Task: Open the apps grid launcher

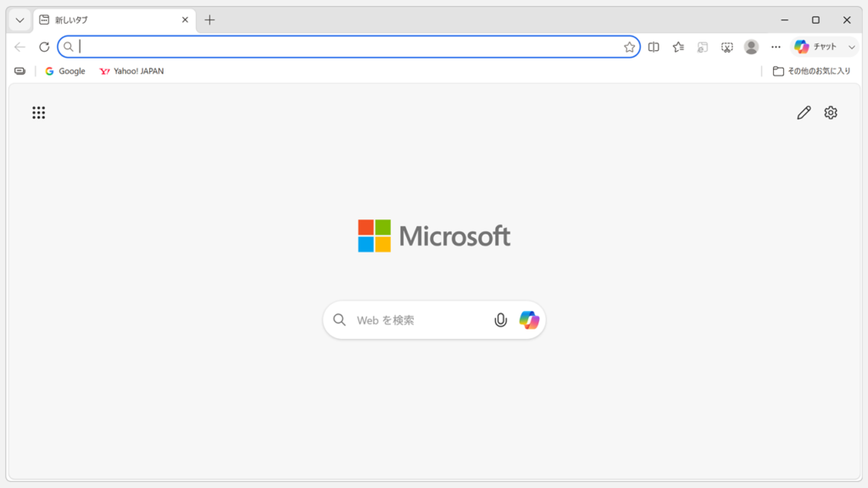Action: [39, 113]
